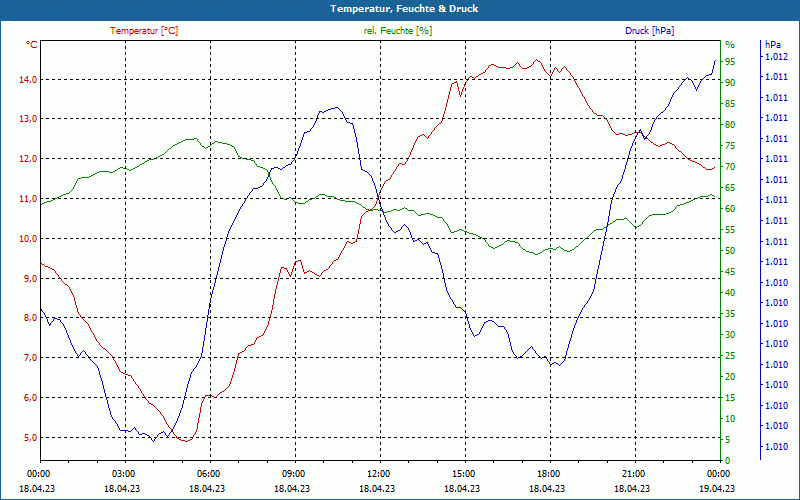Viewport: 800px width, 500px height.
Task: Click the 80 humidity axis value
Action: [730, 124]
